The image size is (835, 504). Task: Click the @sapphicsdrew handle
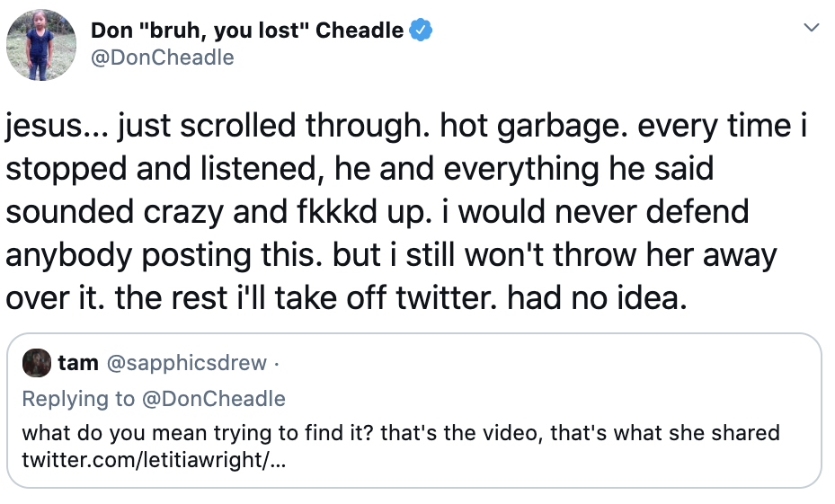click(187, 363)
